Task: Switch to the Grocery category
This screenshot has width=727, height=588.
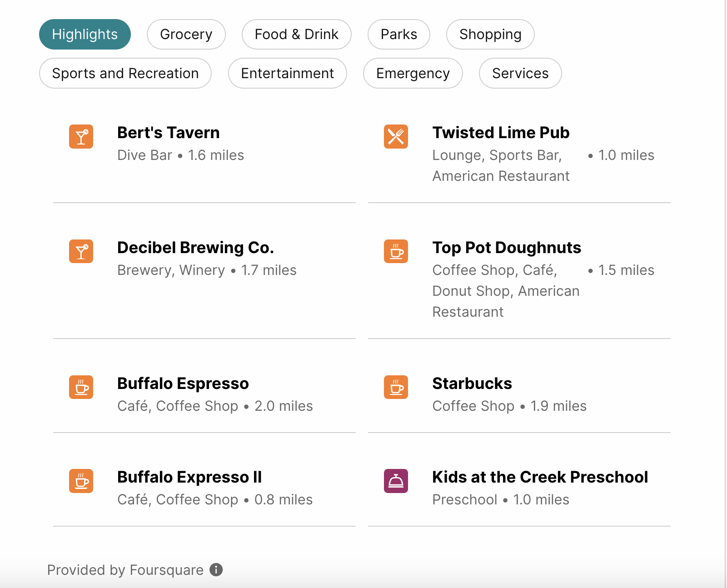Action: click(x=186, y=34)
